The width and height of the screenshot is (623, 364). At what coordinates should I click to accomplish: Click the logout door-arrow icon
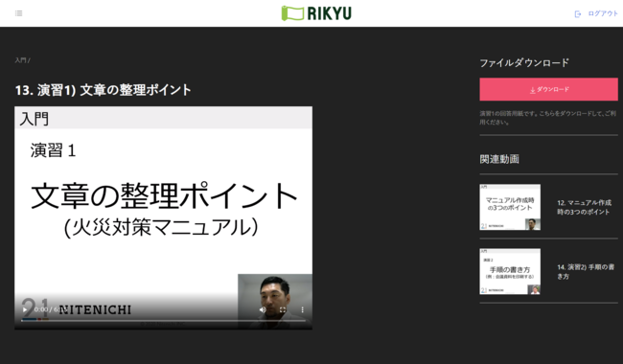click(578, 14)
